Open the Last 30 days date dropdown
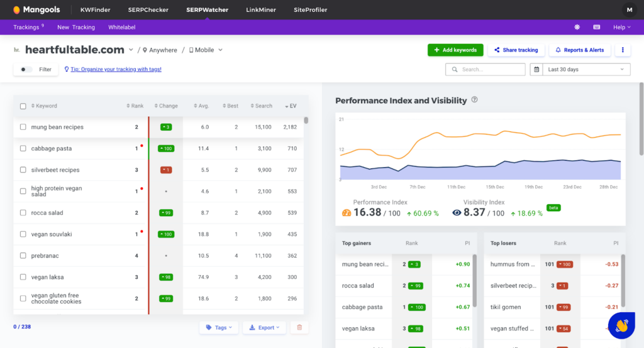The width and height of the screenshot is (644, 348). pyautogui.click(x=580, y=70)
